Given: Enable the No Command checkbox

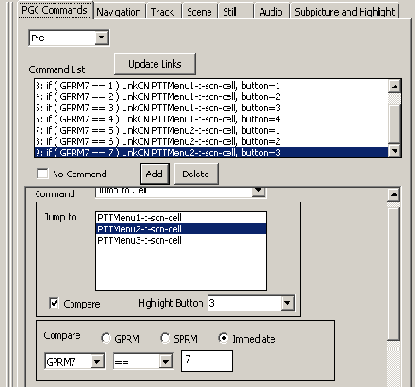Looking at the screenshot, I should click(43, 174).
